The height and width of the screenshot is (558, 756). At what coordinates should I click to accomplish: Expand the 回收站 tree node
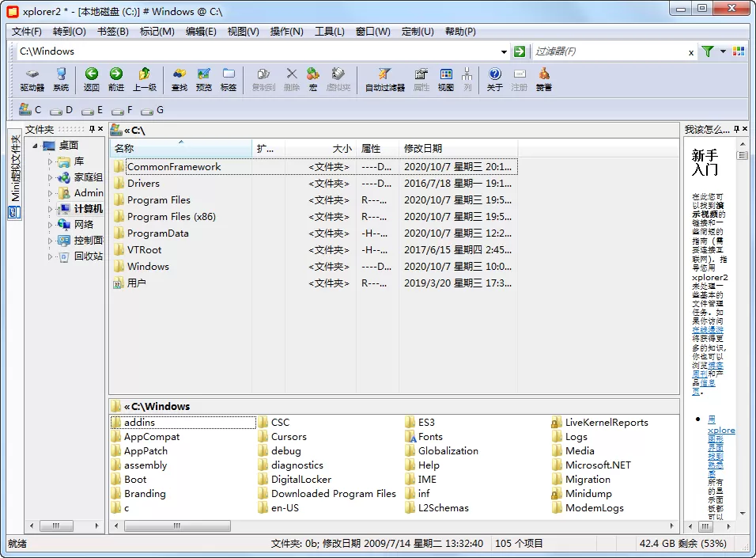point(50,256)
